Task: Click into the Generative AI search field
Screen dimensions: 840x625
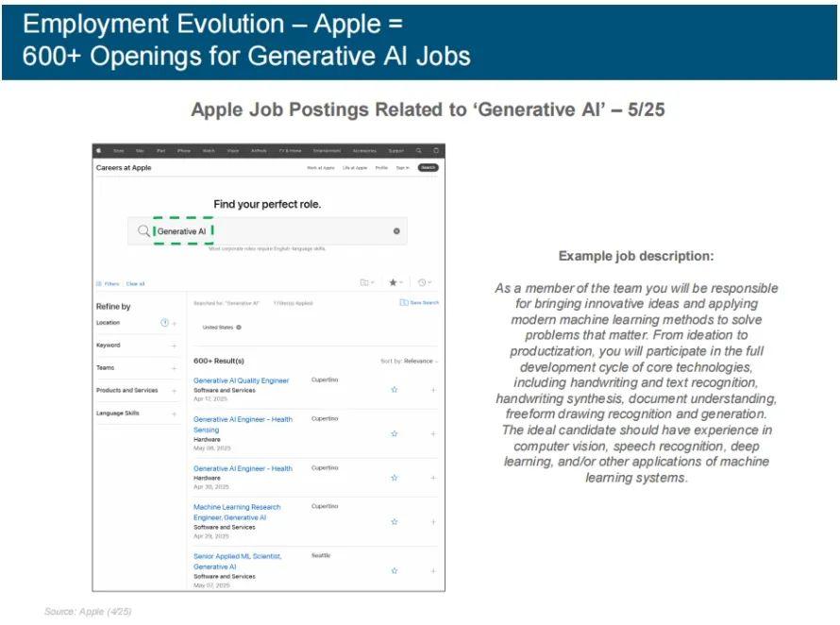Action: pyautogui.click(x=267, y=231)
